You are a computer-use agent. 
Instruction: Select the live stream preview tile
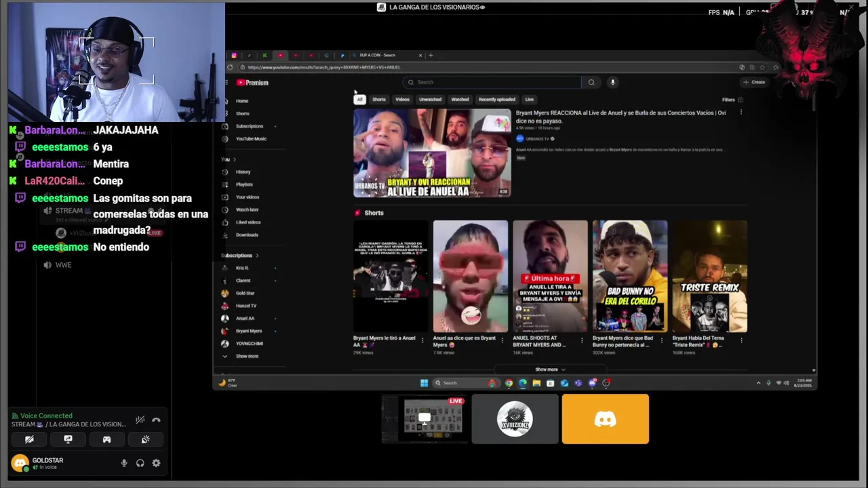pos(425,420)
